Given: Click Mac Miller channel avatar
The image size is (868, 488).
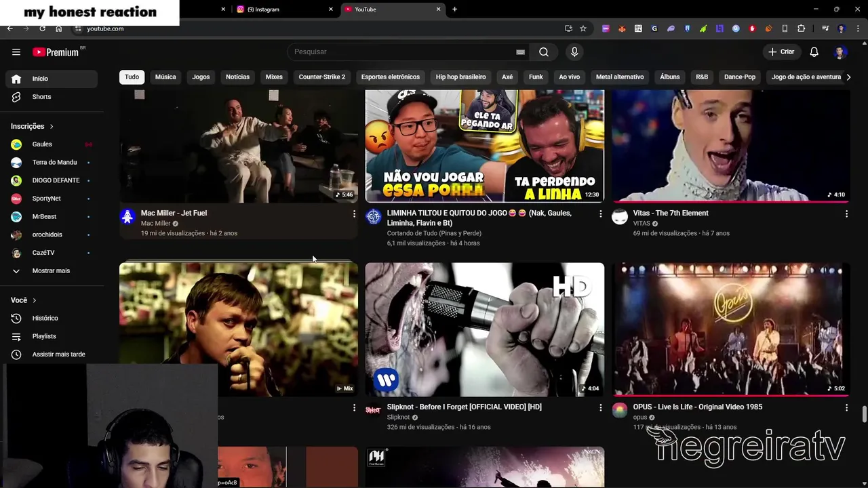Looking at the screenshot, I should 127,216.
